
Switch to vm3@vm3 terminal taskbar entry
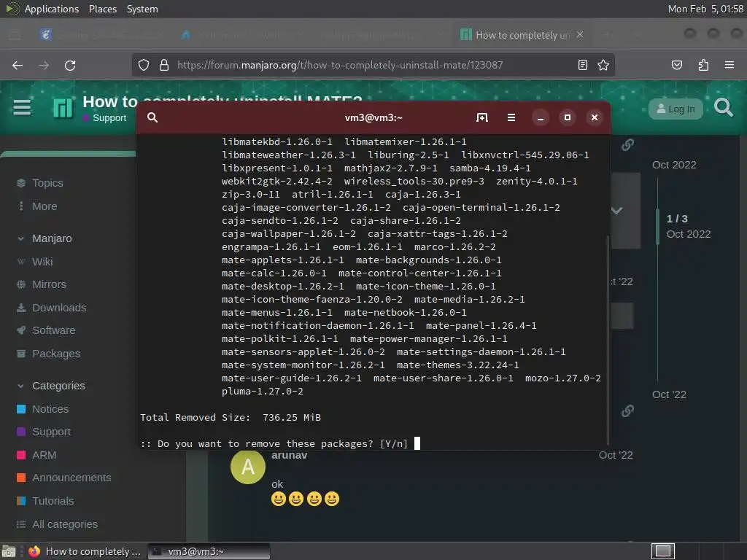click(x=209, y=551)
